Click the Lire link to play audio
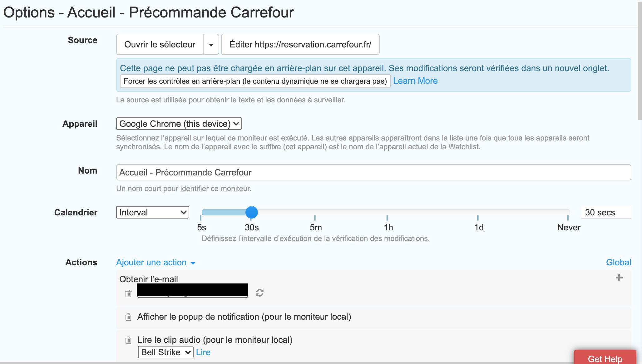This screenshot has height=364, width=642. [x=203, y=352]
